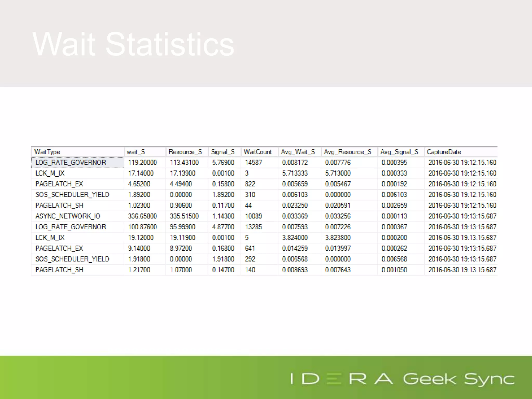Click the Avg_Resource_S value 3.823800
The height and width of the screenshot is (399, 532).
[x=338, y=238]
